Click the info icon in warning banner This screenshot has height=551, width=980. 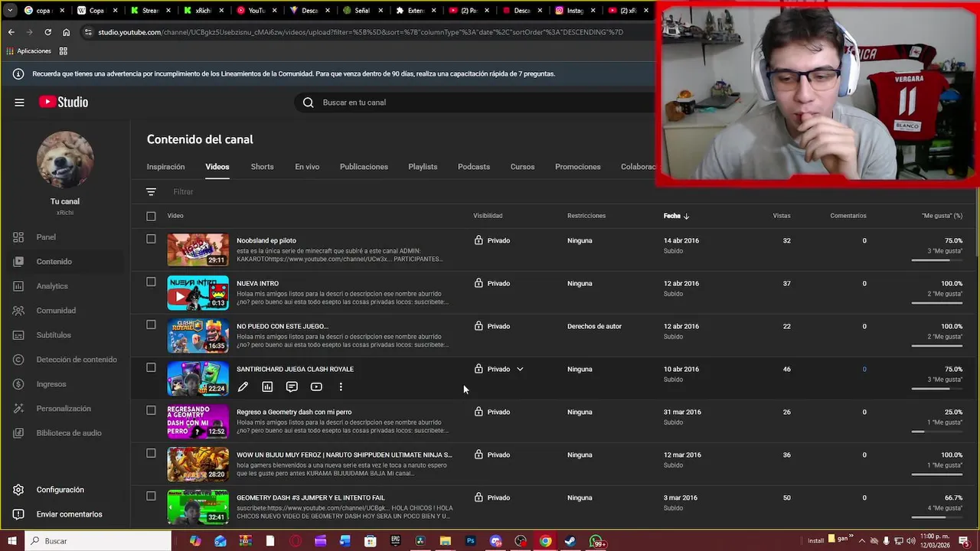click(x=18, y=74)
